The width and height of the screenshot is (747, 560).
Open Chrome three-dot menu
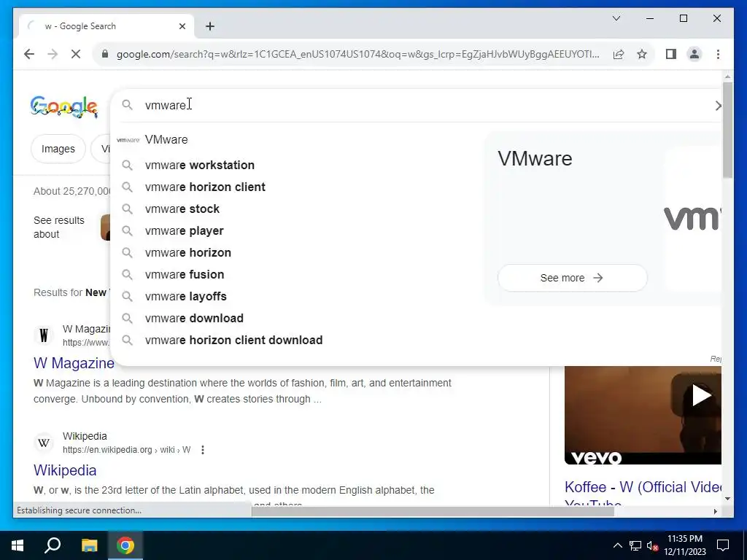[718, 54]
